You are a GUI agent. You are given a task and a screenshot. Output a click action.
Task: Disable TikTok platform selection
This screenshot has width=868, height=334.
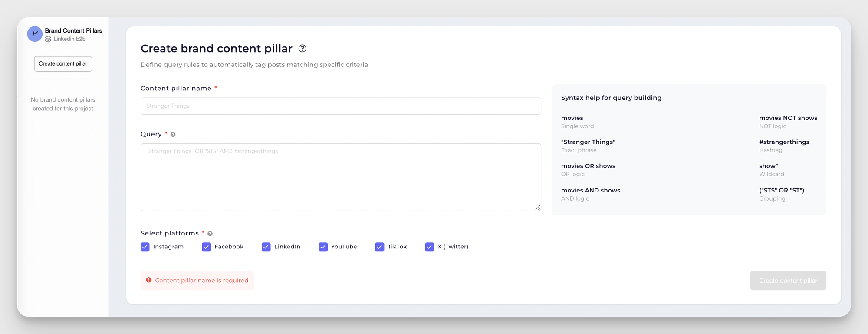(x=380, y=247)
